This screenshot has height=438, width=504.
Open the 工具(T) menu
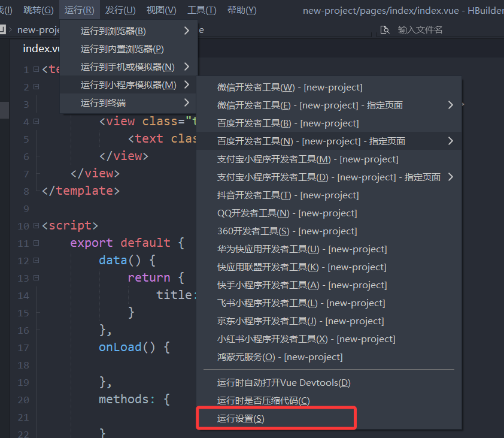click(x=202, y=10)
